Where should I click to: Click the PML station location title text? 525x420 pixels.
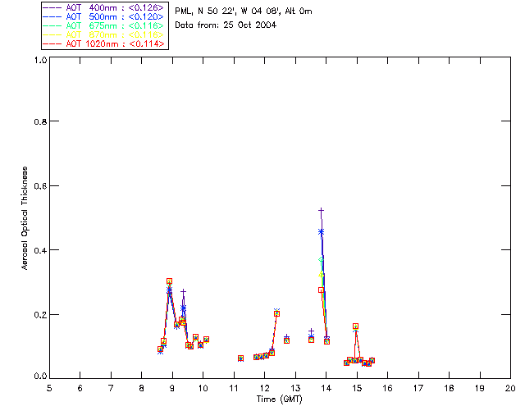(244, 11)
